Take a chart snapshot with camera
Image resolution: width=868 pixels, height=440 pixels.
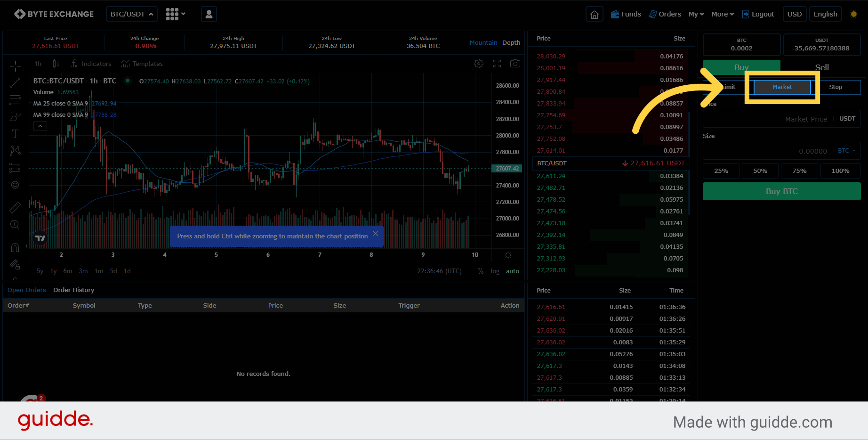(515, 64)
